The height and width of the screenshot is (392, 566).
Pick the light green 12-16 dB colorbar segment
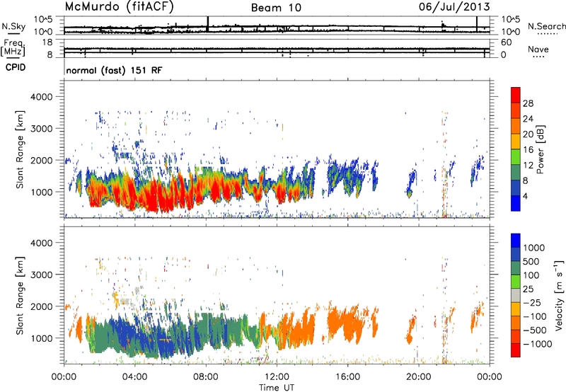tap(516, 156)
